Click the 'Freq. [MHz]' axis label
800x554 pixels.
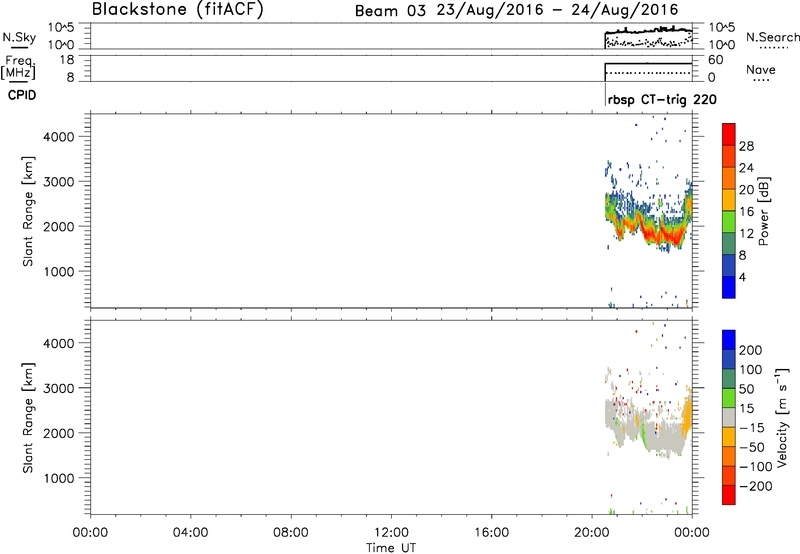click(18, 68)
